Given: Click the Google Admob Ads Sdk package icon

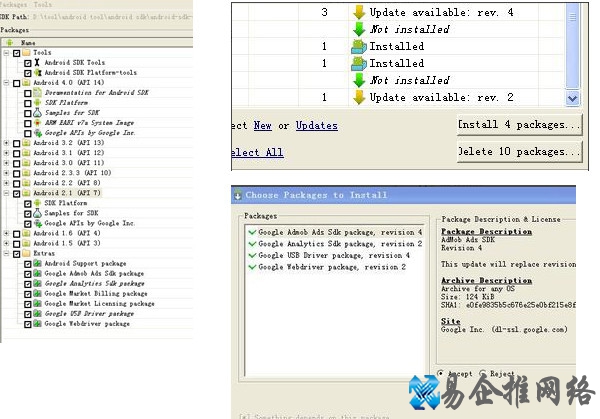Looking at the screenshot, I should (38, 273).
